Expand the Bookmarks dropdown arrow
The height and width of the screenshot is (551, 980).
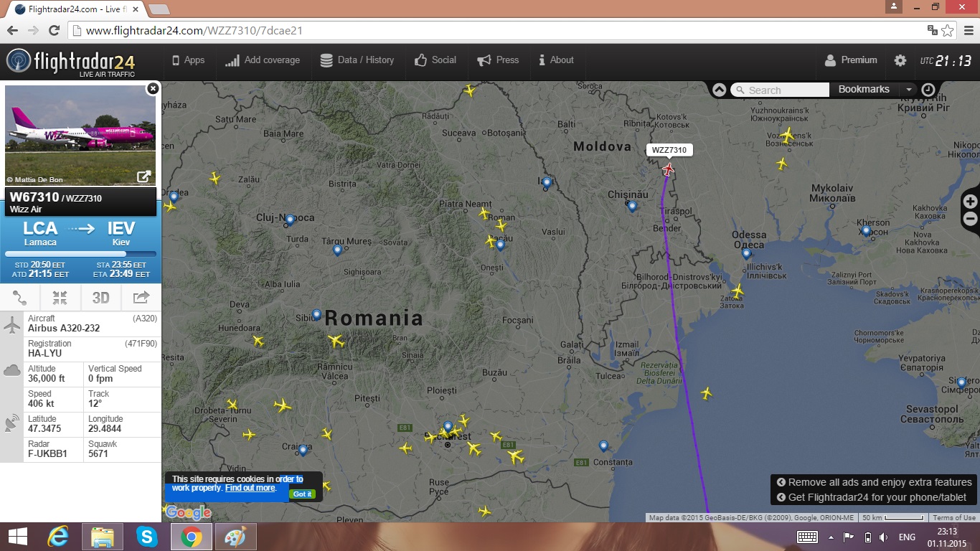909,90
